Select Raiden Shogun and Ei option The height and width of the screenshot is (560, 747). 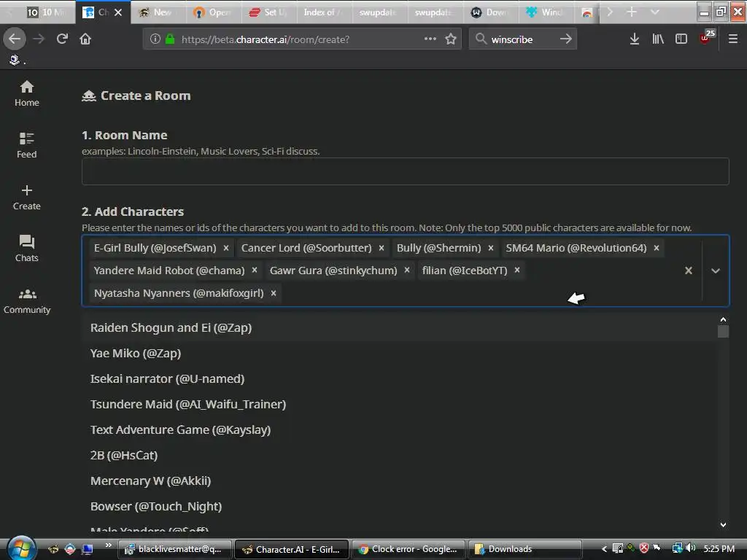tap(399, 327)
